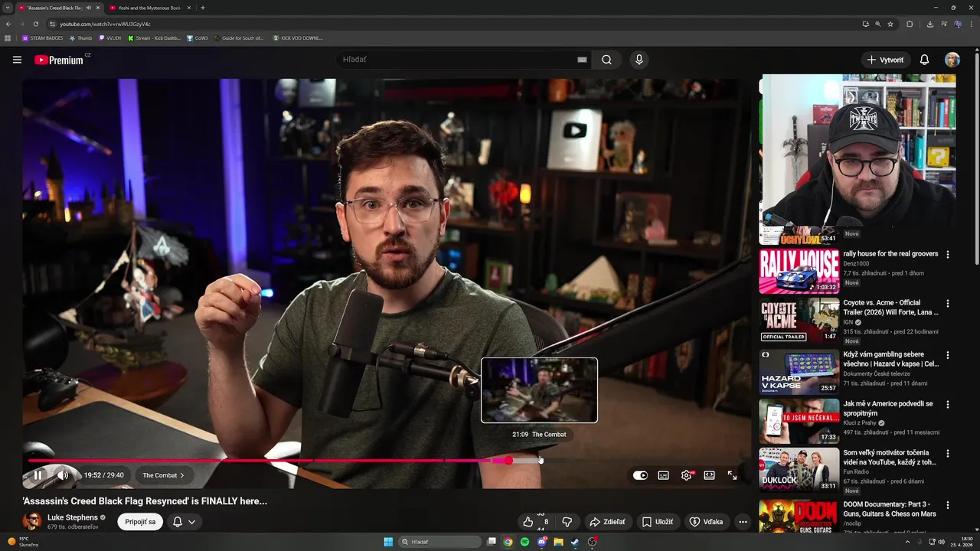This screenshot has height=551, width=980.
Task: Toggle autoplay switch in player
Action: [640, 475]
